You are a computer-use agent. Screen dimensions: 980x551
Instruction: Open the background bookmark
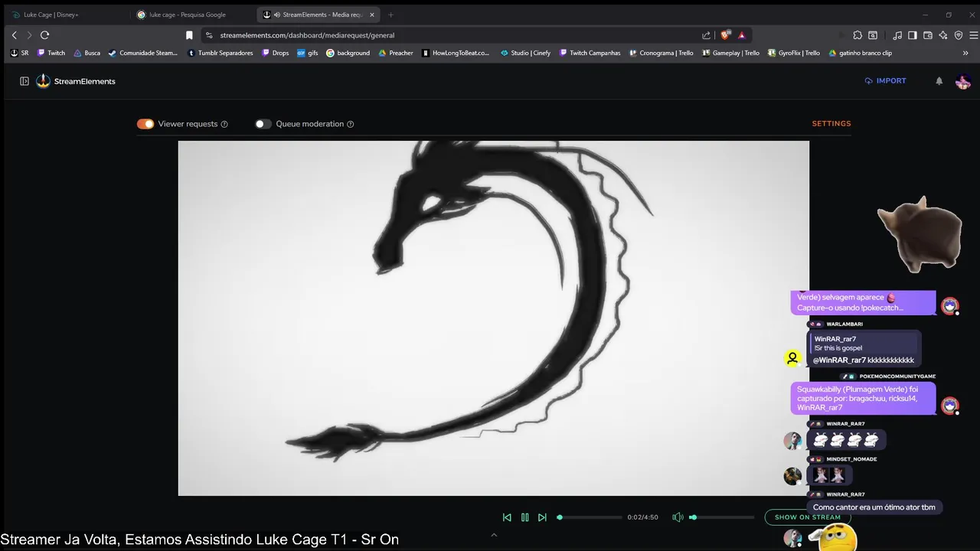coord(348,53)
